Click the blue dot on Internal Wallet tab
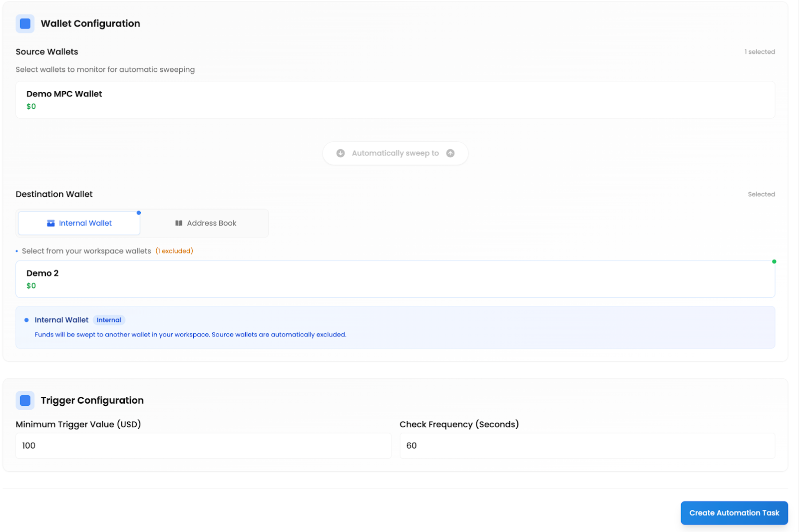 tap(138, 212)
